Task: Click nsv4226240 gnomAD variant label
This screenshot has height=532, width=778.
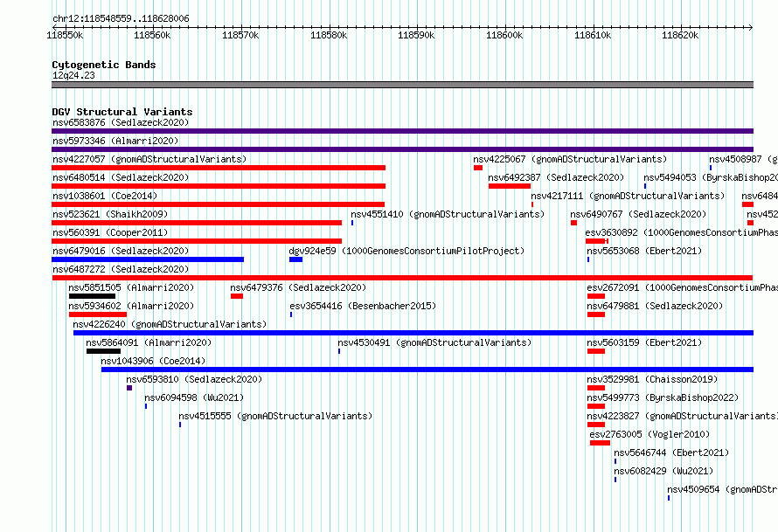Action: click(170, 324)
